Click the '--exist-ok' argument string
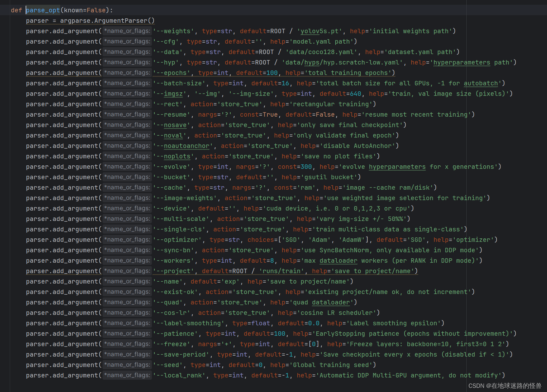The image size is (547, 392). click(176, 292)
